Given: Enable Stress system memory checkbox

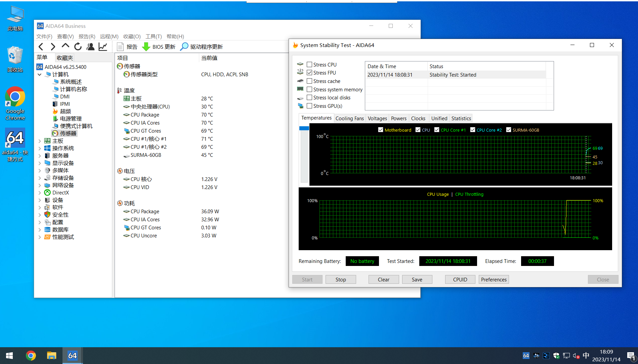Looking at the screenshot, I should 309,89.
